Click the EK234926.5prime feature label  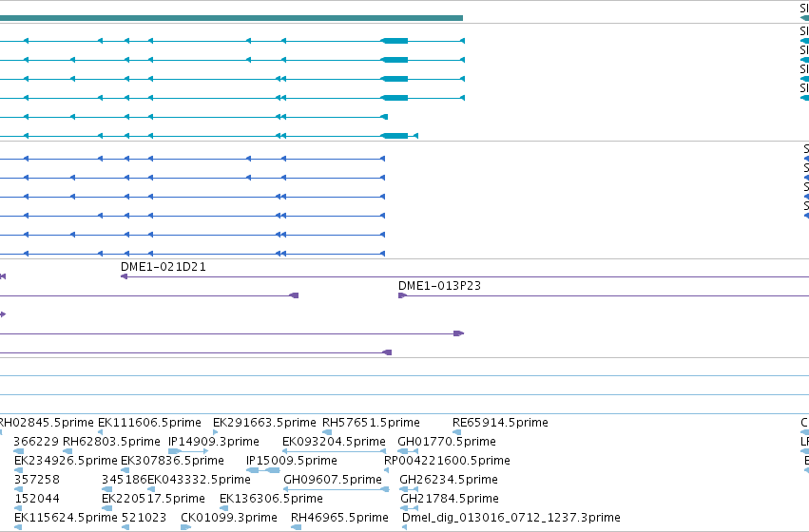coord(66,461)
